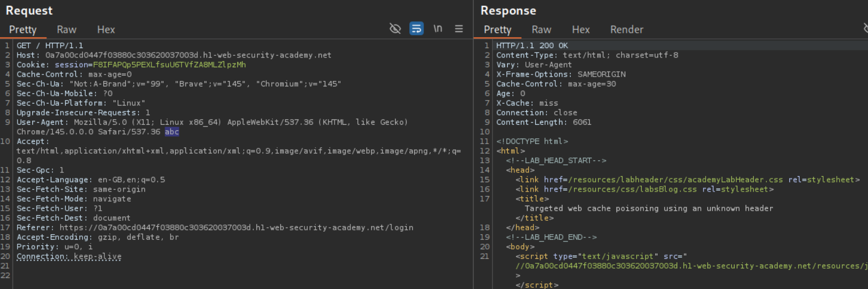
Task: Click the session cookie value in request
Action: (169, 65)
